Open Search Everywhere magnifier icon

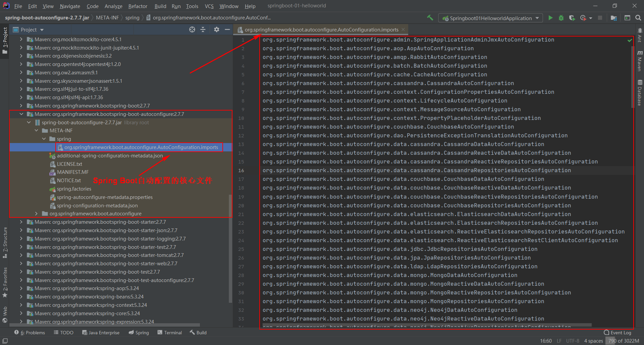point(638,18)
